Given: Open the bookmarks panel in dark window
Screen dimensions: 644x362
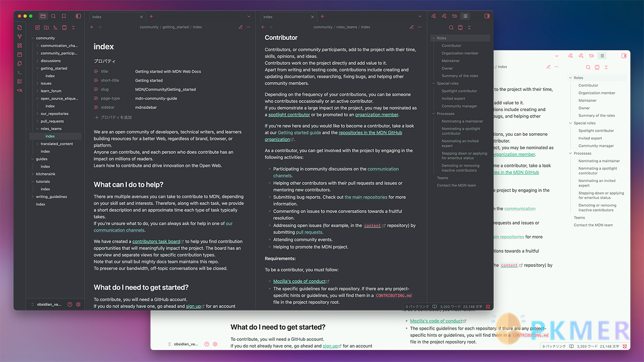Looking at the screenshot, I should (x=64, y=16).
